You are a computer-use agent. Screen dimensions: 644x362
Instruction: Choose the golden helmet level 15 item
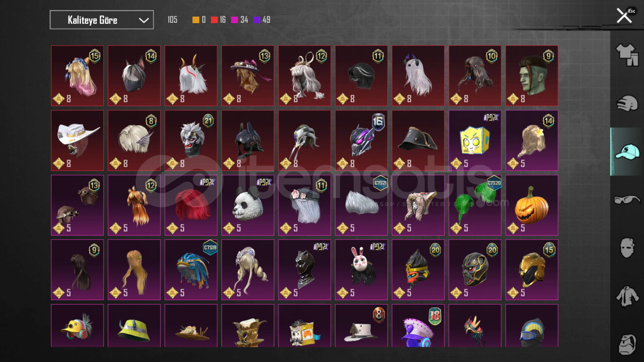tap(532, 269)
